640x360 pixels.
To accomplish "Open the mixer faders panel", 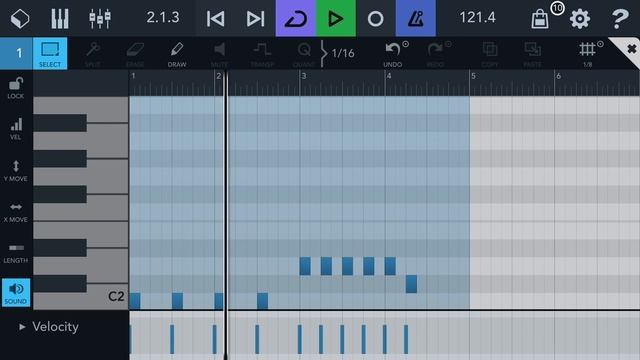I will (x=100, y=18).
